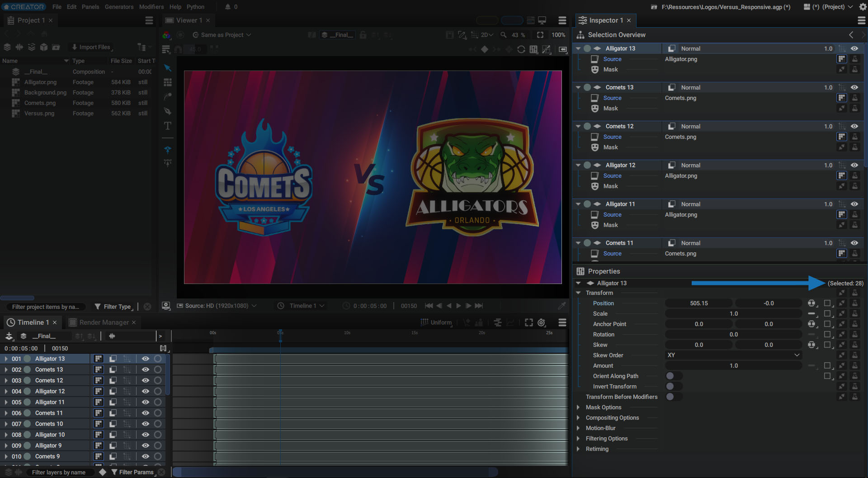868x478 pixels.
Task: Open the Skew Order XY dropdown
Action: [733, 355]
